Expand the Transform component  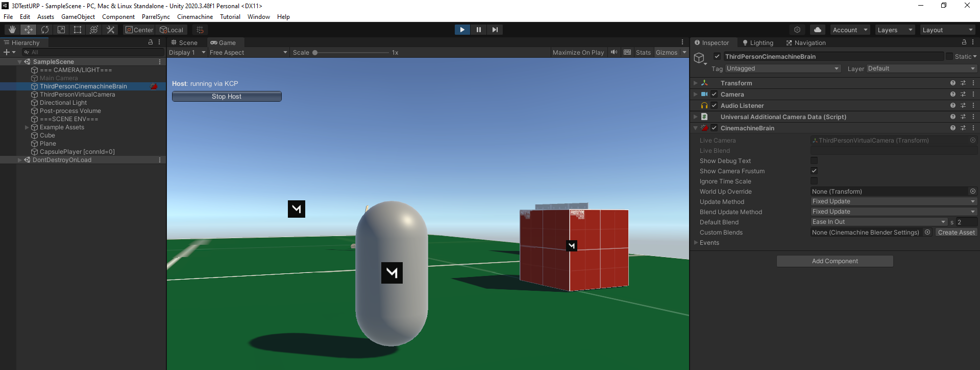tap(696, 83)
